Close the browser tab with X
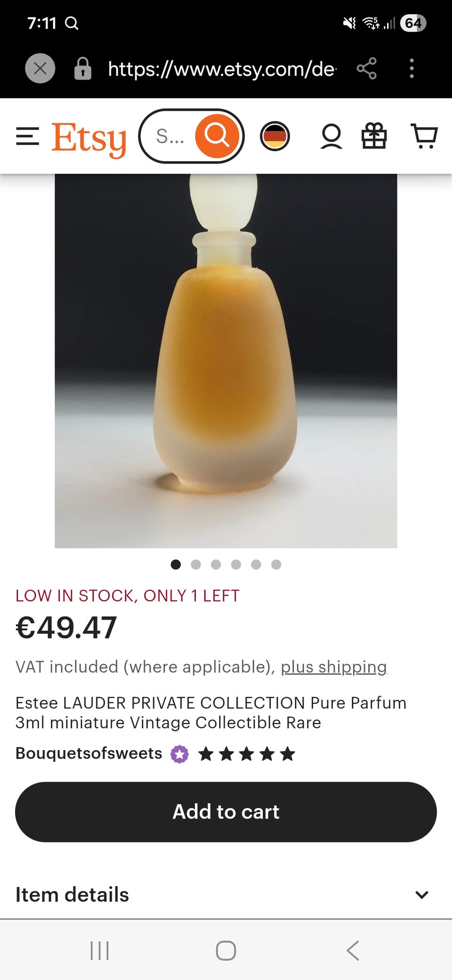Viewport: 452px width, 980px height. (x=40, y=69)
